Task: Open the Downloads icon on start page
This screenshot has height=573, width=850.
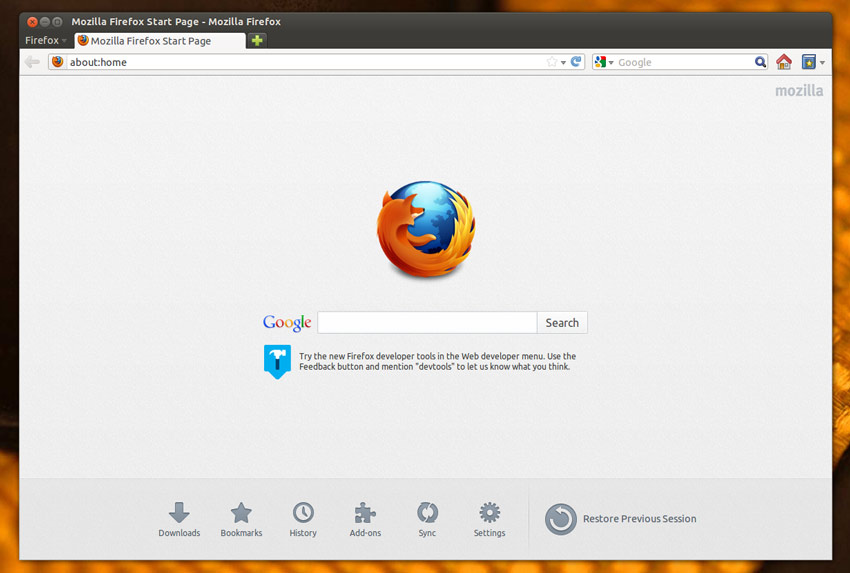Action: coord(179,512)
